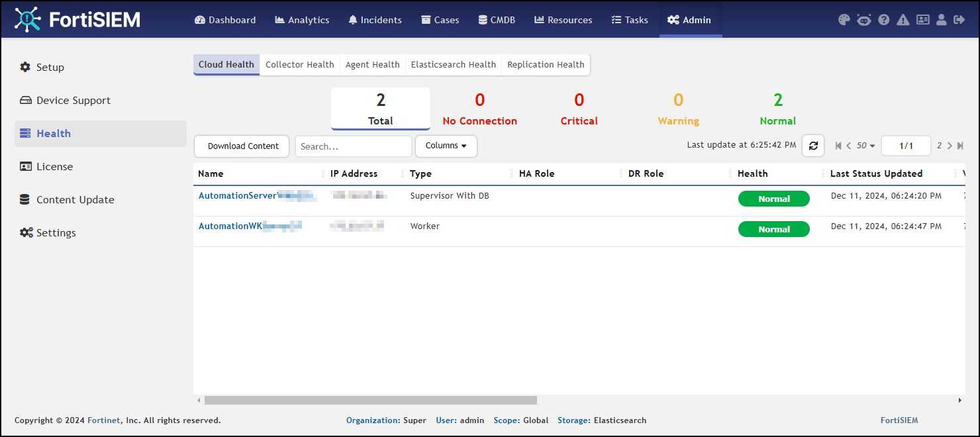
Task: Click inside the Search field
Action: [353, 146]
